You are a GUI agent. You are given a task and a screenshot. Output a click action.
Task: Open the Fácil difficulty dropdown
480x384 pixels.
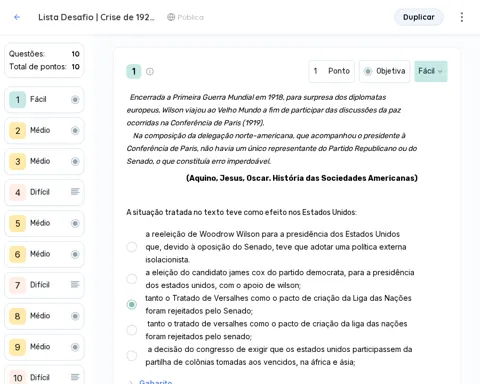point(431,71)
